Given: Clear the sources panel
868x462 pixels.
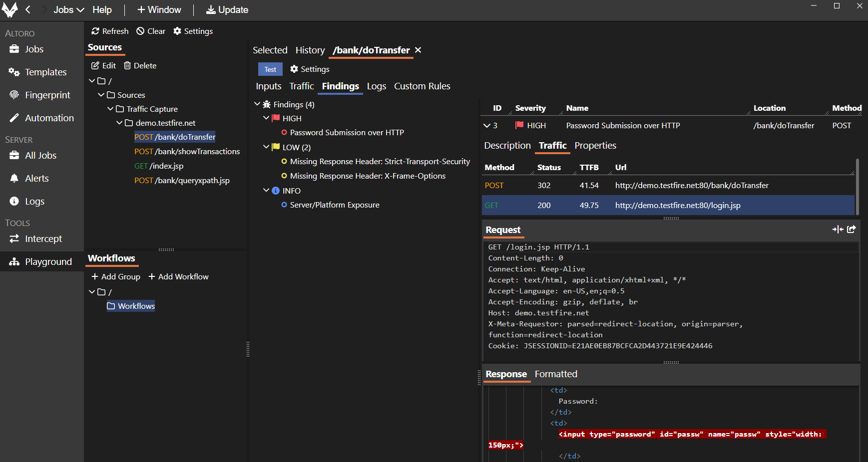Looking at the screenshot, I should pos(151,31).
